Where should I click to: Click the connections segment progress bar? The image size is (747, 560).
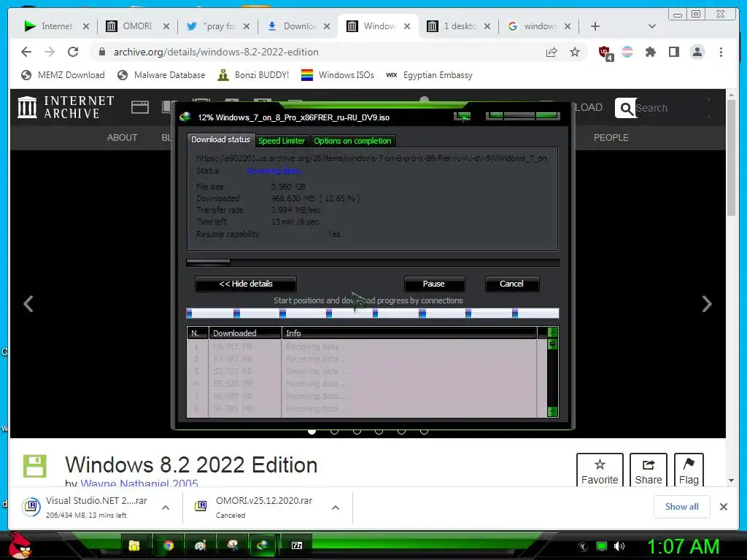[x=373, y=314]
